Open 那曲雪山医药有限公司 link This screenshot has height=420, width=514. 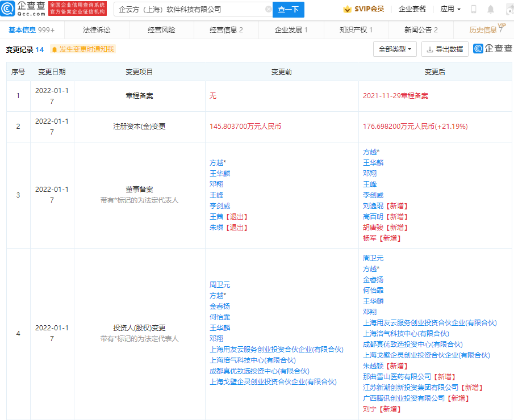coord(397,376)
